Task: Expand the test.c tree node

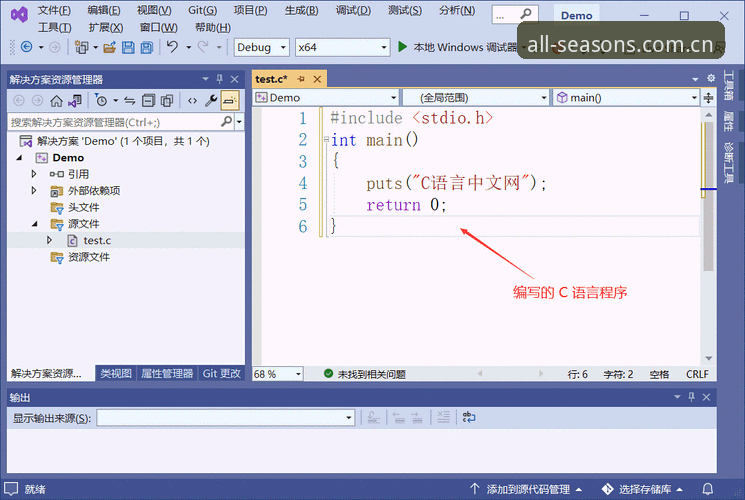Action: pos(49,240)
